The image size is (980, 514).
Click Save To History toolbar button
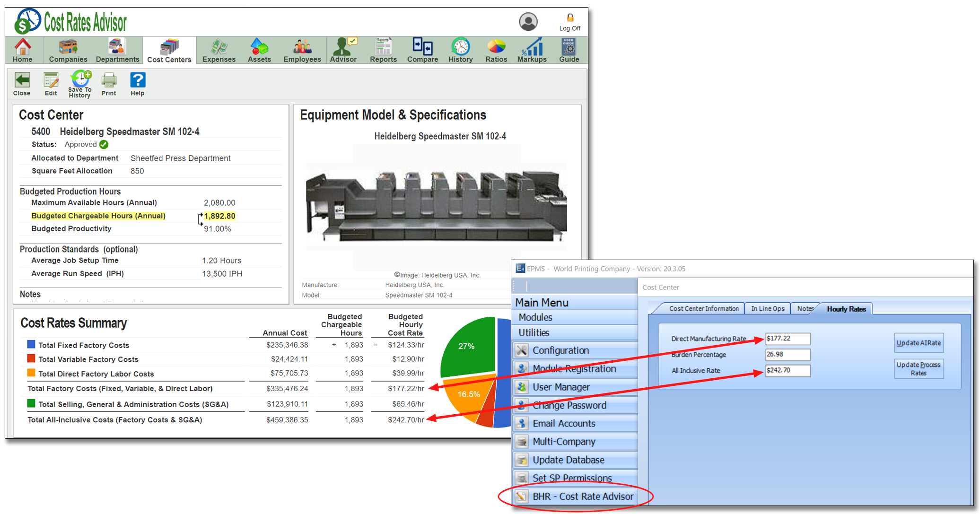click(80, 85)
